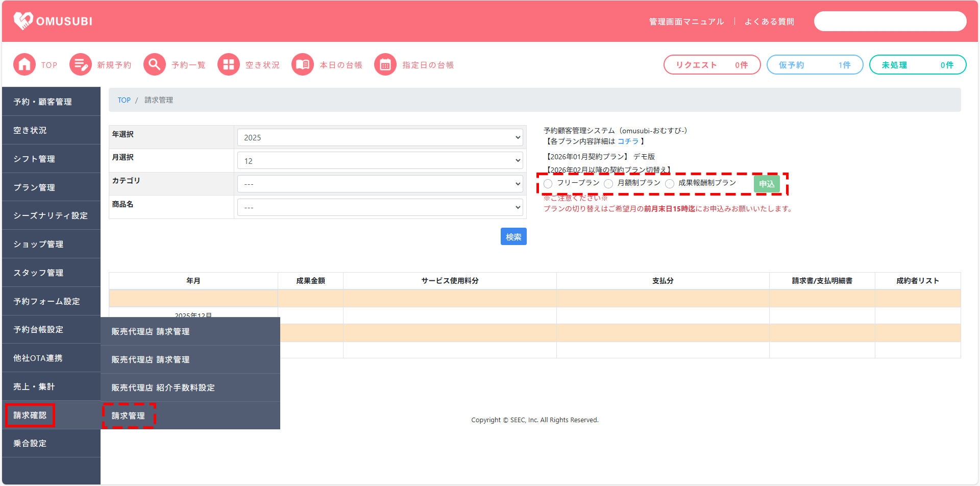Expand the 年選択 dropdown showing 2025
The height and width of the screenshot is (486, 980).
(380, 137)
